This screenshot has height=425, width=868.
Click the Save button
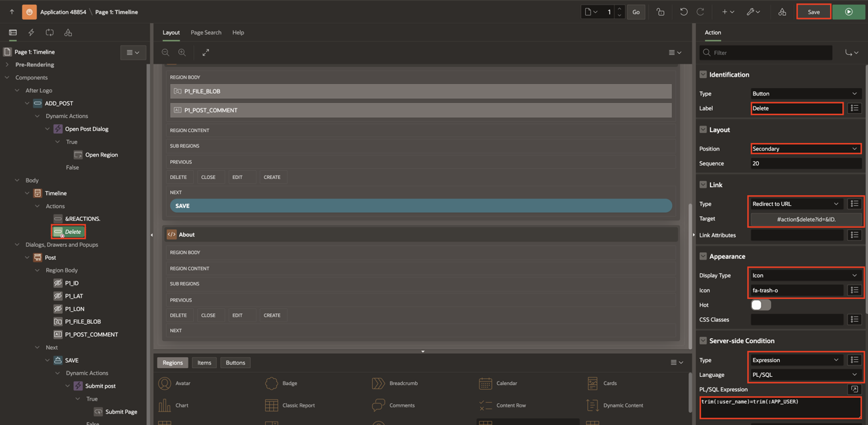813,12
